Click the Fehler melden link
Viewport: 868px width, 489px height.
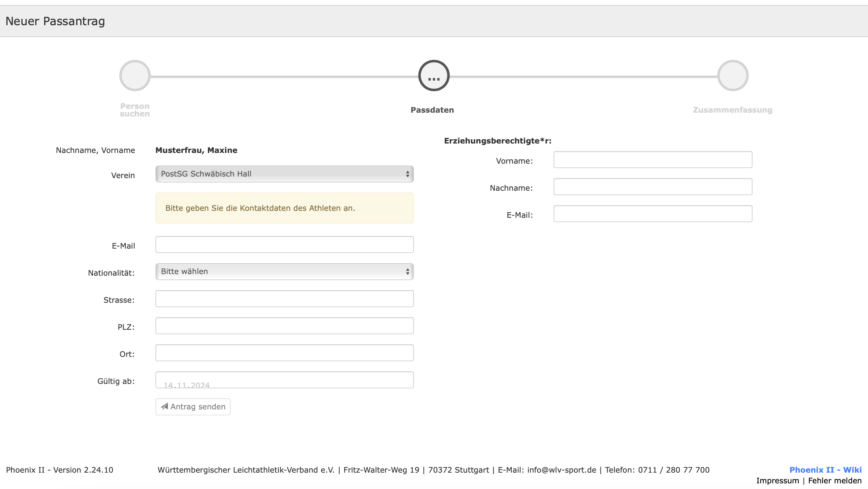pyautogui.click(x=835, y=481)
